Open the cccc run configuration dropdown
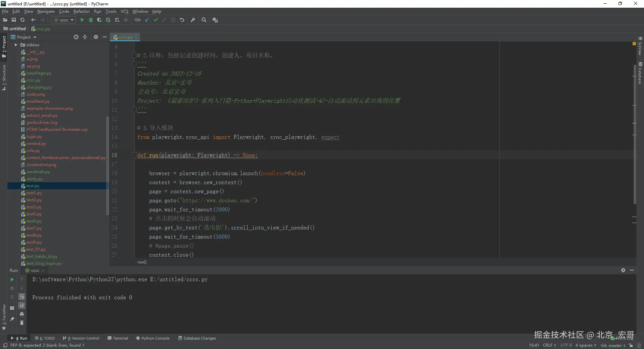The image size is (644, 349). pyautogui.click(x=64, y=20)
